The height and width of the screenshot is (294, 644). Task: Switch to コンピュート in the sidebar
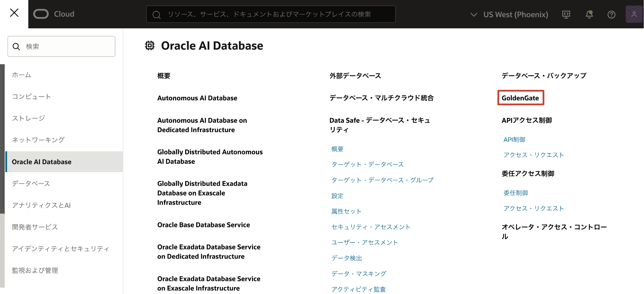click(31, 96)
